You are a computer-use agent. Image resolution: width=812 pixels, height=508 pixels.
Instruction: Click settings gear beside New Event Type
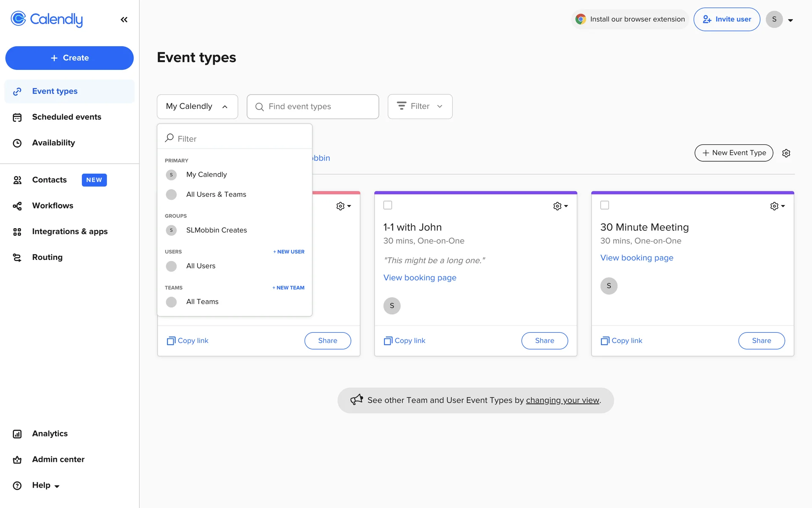(786, 153)
